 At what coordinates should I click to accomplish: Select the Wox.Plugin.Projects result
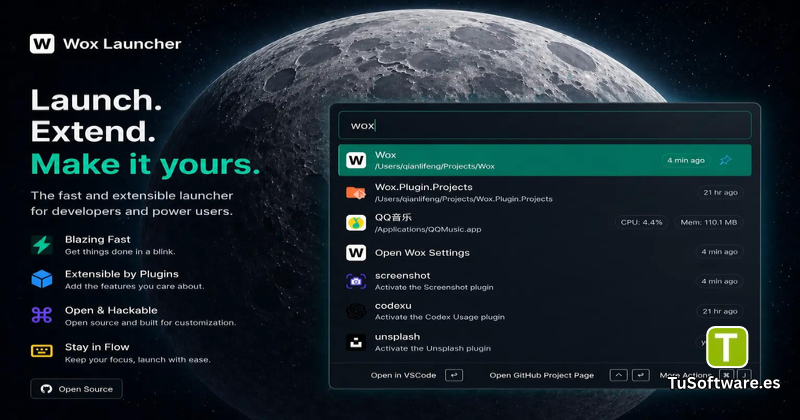pos(545,193)
